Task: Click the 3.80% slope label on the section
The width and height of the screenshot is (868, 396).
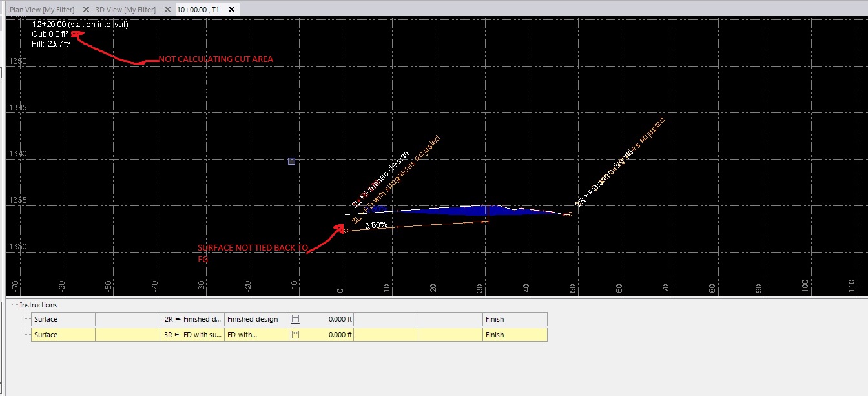Action: tap(377, 224)
